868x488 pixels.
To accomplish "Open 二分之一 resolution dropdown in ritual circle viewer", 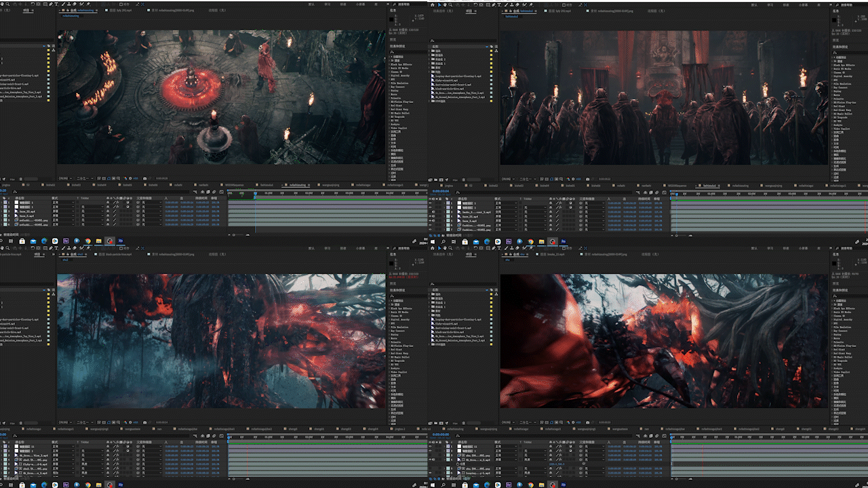I will tap(85, 178).
